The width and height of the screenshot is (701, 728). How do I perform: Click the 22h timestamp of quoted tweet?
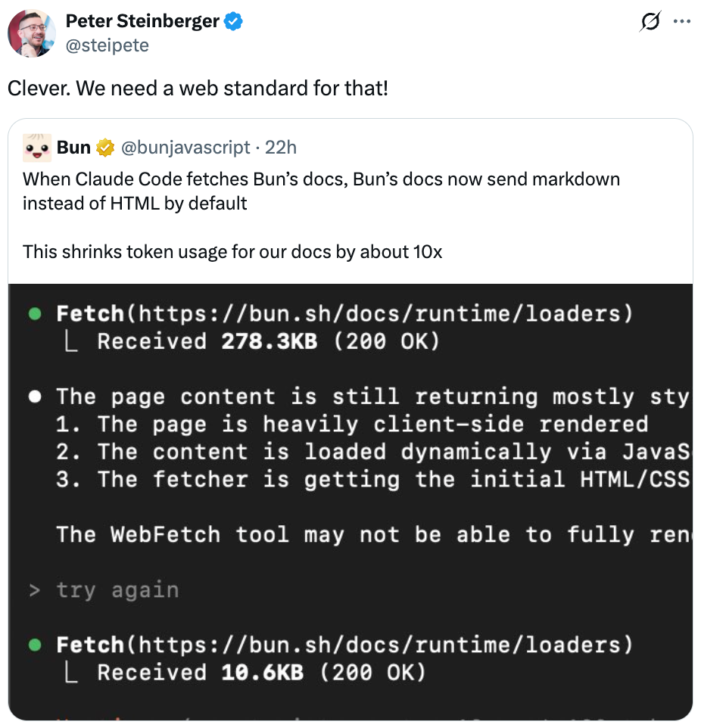click(281, 147)
